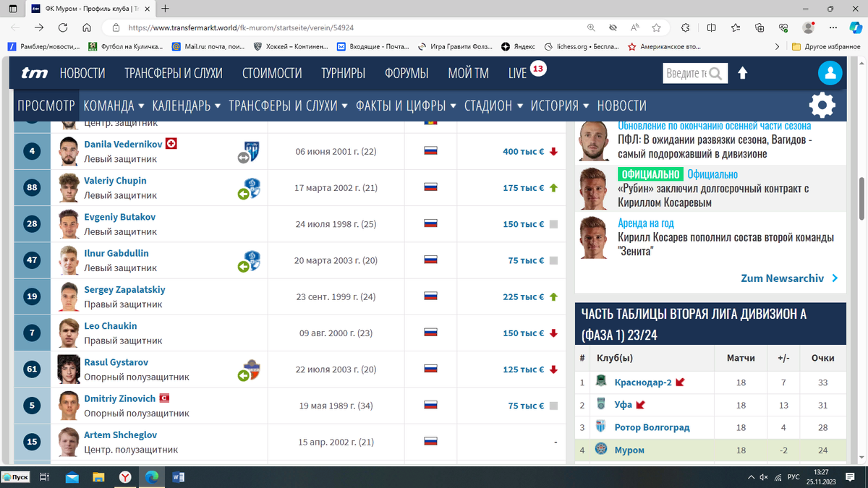The height and width of the screenshot is (488, 868).
Task: Expand the КОМАНДА dropdown menu
Action: coord(110,105)
